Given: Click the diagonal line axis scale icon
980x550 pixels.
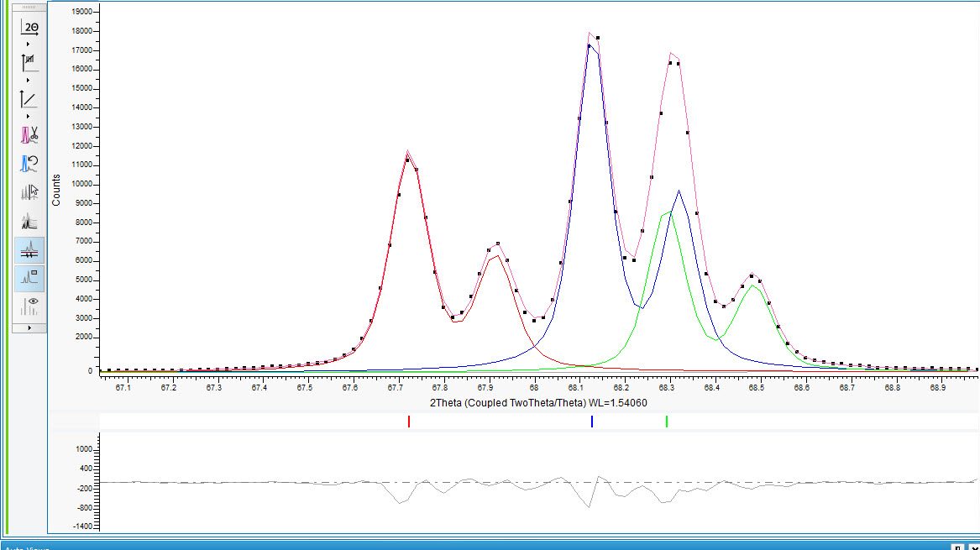Looking at the screenshot, I should pyautogui.click(x=29, y=99).
